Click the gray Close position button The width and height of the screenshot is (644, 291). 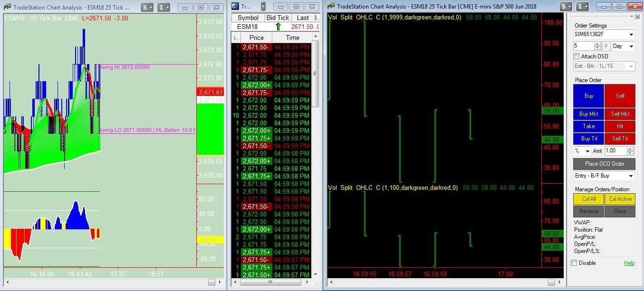[620, 211]
